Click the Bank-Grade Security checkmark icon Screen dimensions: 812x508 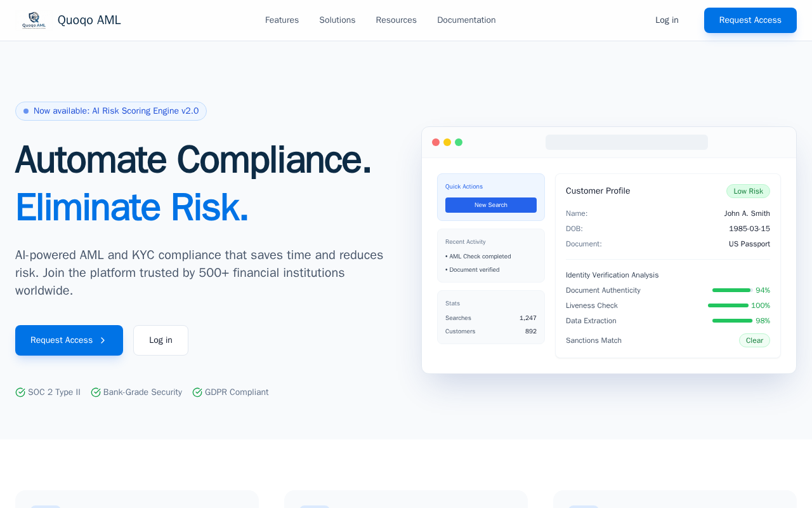(x=96, y=392)
